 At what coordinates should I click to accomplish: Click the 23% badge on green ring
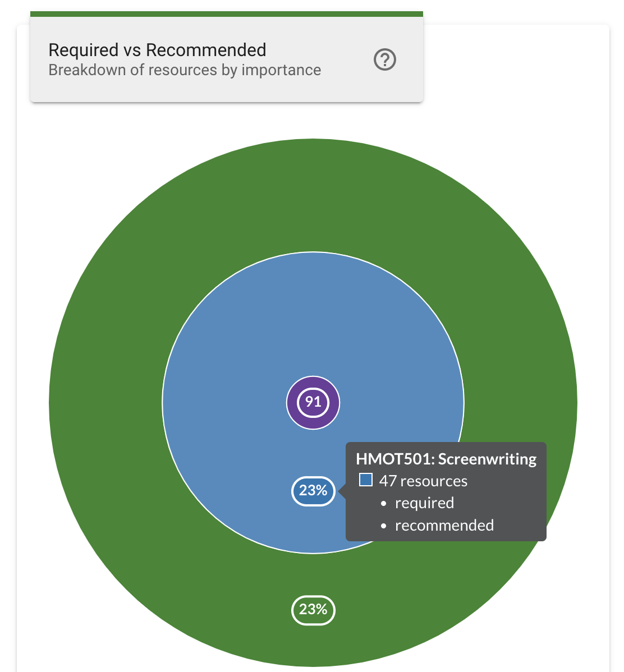point(313,610)
